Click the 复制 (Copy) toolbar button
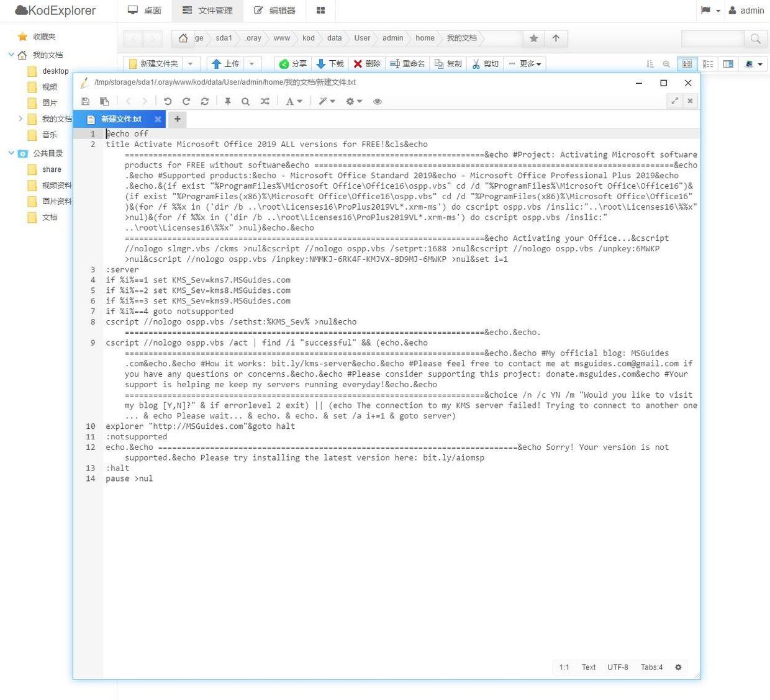The width and height of the screenshot is (770, 700). click(x=448, y=64)
